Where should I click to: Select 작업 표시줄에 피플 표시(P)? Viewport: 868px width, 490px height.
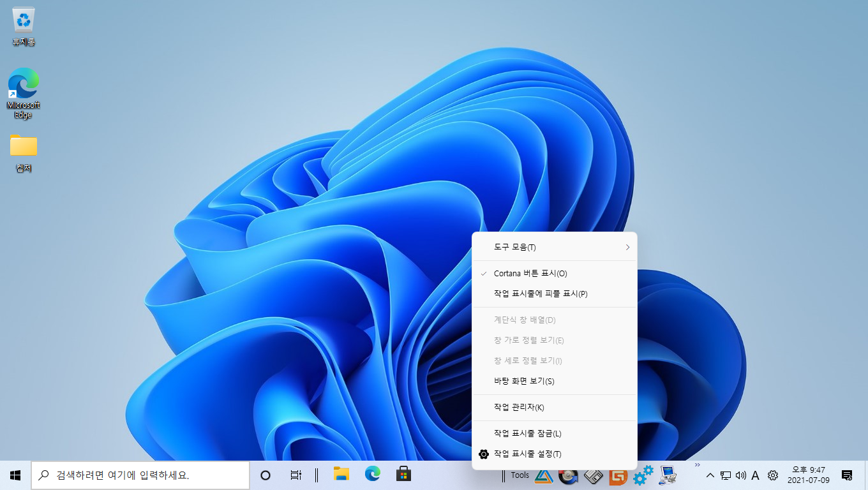click(554, 293)
